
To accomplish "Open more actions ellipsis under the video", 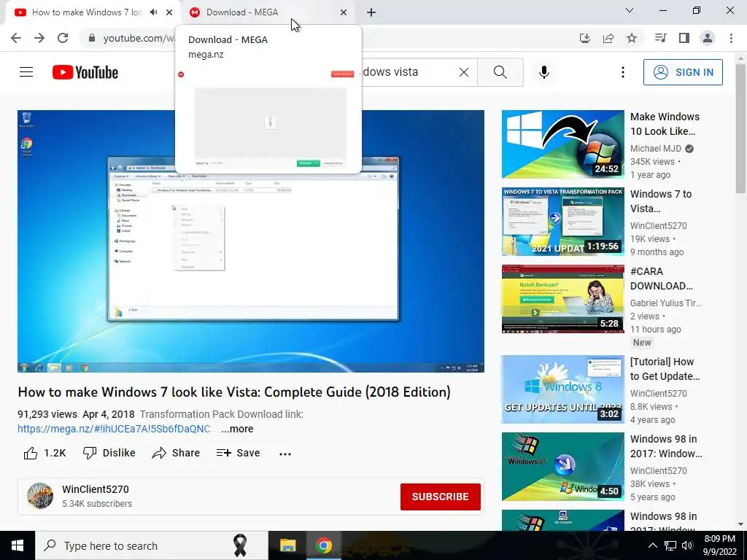I will pyautogui.click(x=285, y=454).
